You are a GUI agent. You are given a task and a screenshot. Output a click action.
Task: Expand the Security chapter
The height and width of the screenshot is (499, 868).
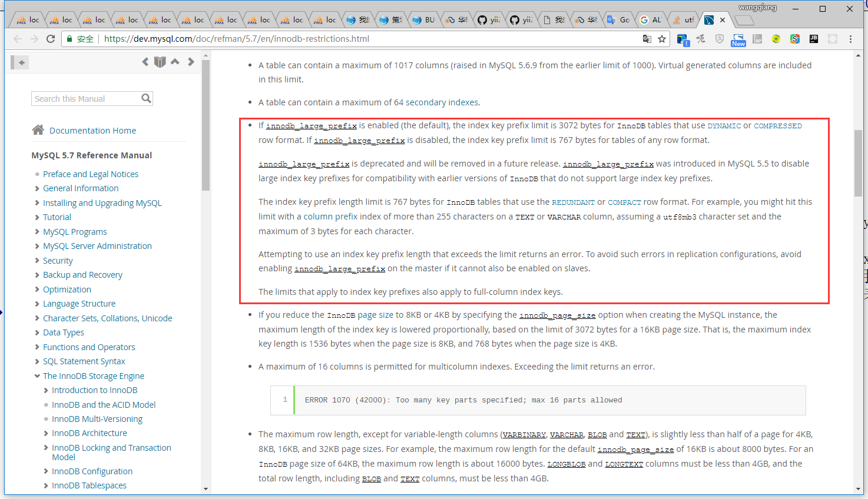(x=37, y=261)
